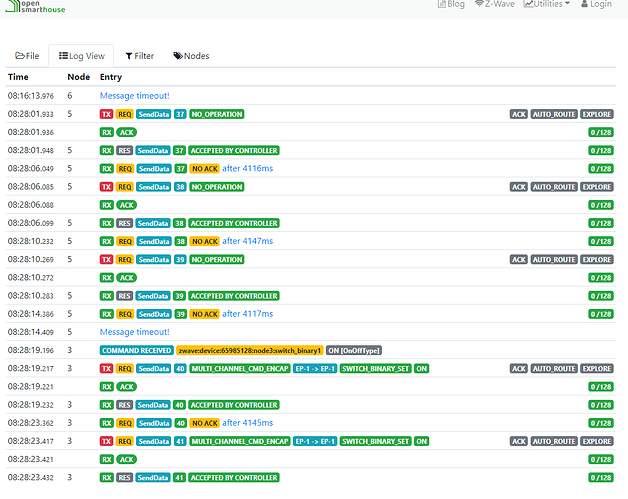This screenshot has width=628, height=499.
Task: Click the Open Smarthouse logo
Action: [x=35, y=6]
